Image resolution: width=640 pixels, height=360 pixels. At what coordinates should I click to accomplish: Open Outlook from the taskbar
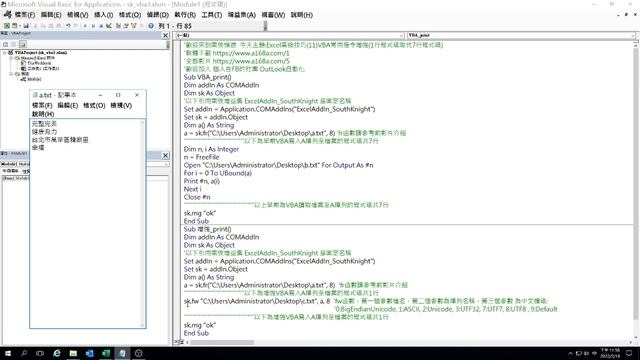click(89, 353)
